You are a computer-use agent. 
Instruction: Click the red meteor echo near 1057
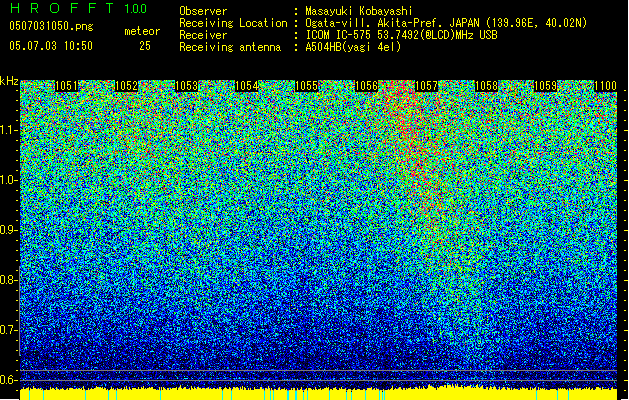(x=417, y=152)
